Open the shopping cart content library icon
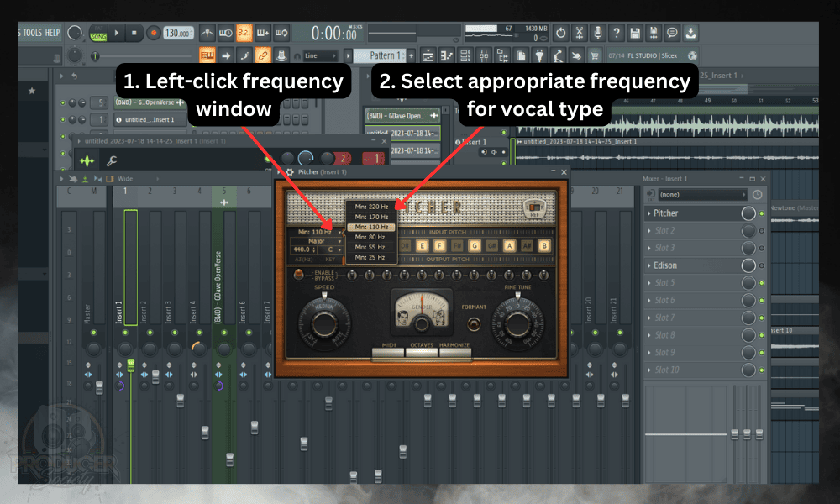This screenshot has height=504, width=840. point(595,55)
